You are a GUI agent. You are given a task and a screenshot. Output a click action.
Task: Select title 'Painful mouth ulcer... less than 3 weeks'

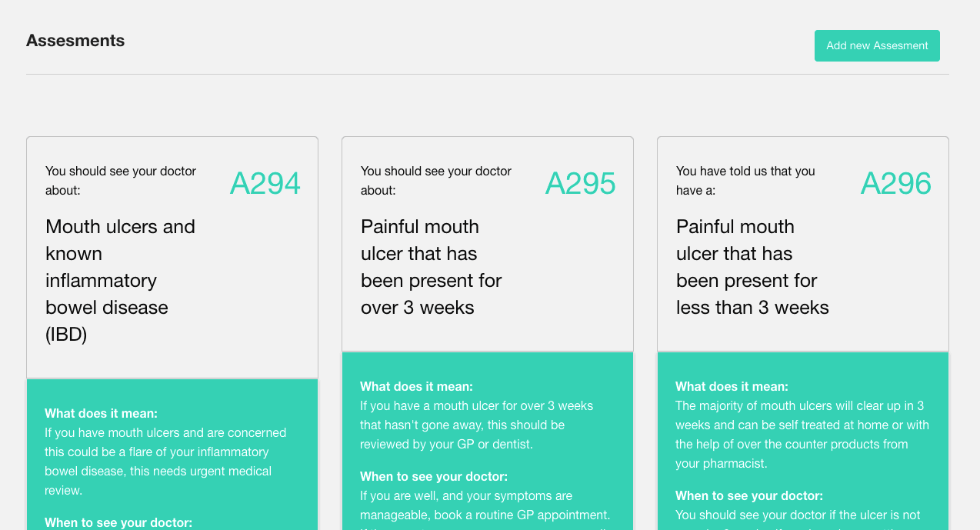click(752, 267)
